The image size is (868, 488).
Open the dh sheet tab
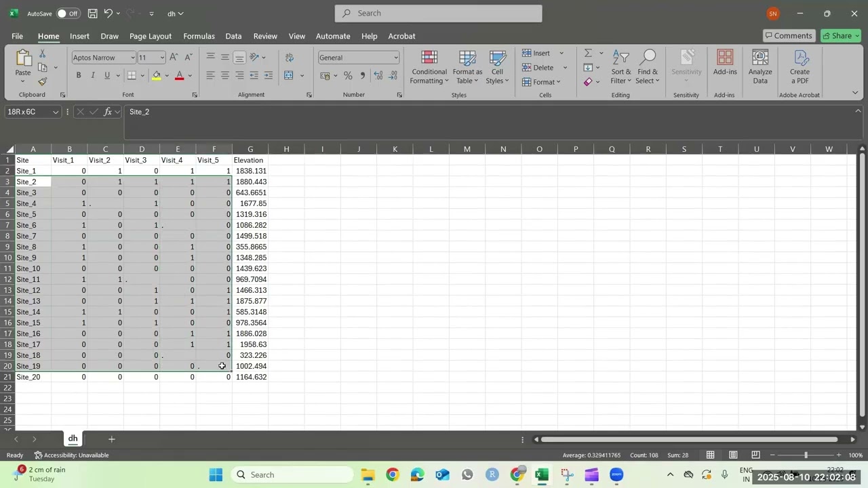pyautogui.click(x=73, y=439)
